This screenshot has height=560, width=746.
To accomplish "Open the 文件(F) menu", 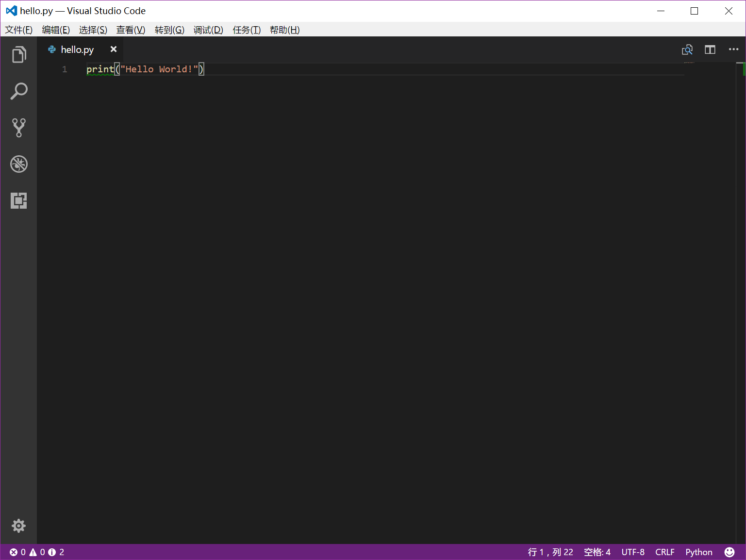I will (19, 30).
